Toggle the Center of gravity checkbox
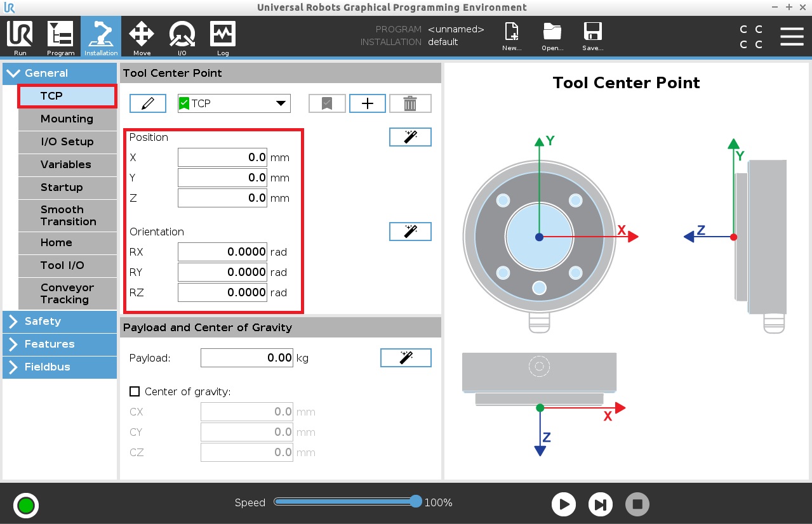The image size is (812, 524). tap(134, 391)
